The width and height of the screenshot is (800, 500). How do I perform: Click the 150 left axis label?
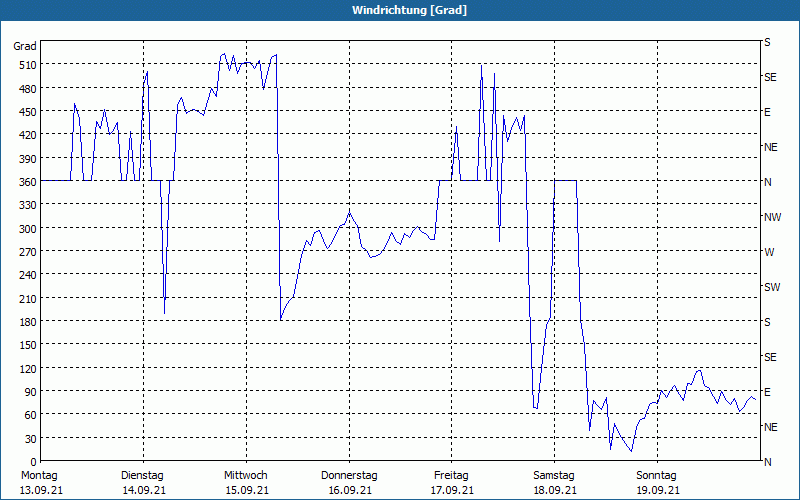pyautogui.click(x=28, y=345)
